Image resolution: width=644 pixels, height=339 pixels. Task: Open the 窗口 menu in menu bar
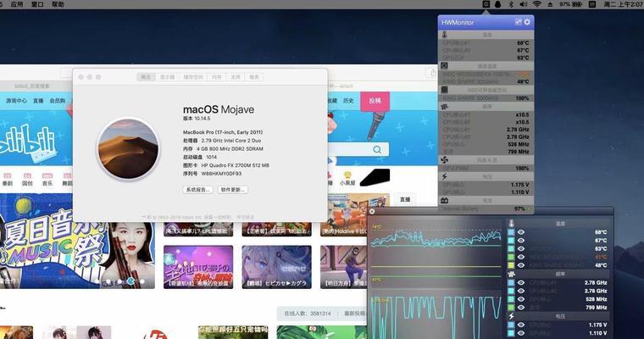pyautogui.click(x=37, y=4)
